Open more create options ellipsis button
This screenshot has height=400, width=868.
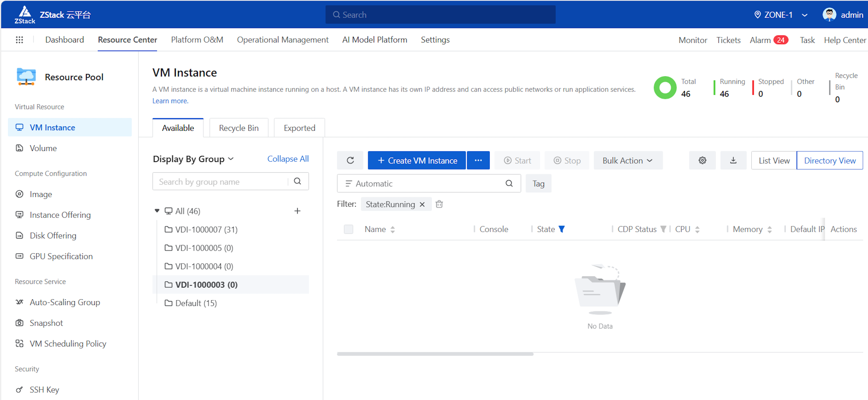click(478, 160)
